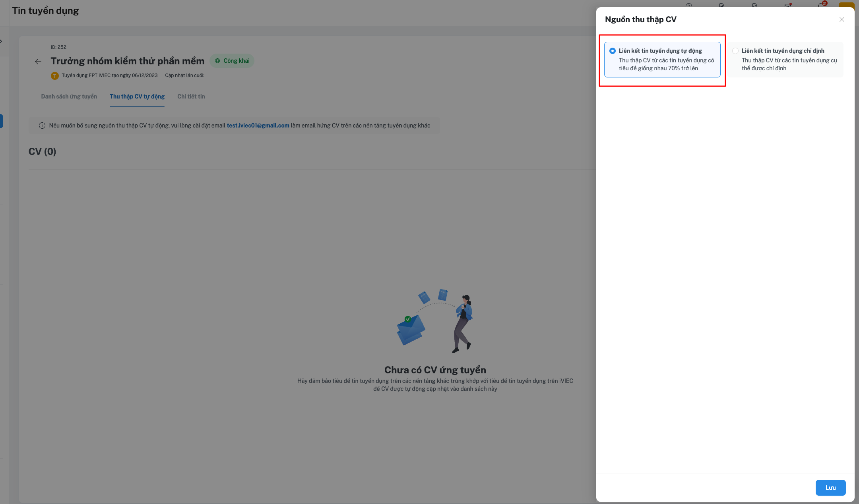859x504 pixels.
Task: Click the info circle icon in notice
Action: pyautogui.click(x=42, y=126)
